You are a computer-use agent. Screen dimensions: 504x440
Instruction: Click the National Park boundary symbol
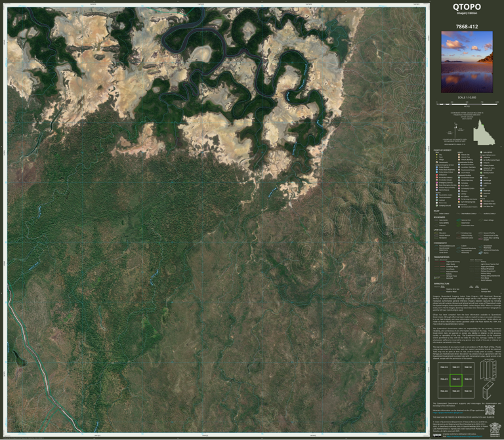459,220
